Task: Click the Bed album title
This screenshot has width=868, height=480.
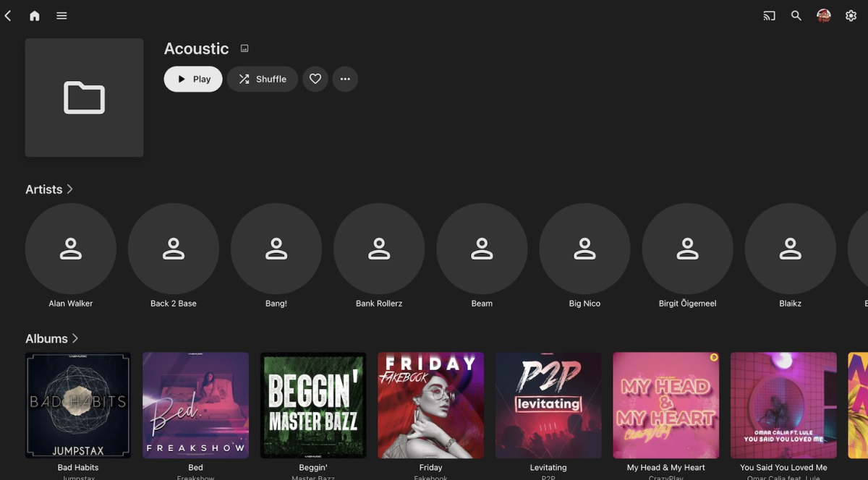Action: click(195, 468)
